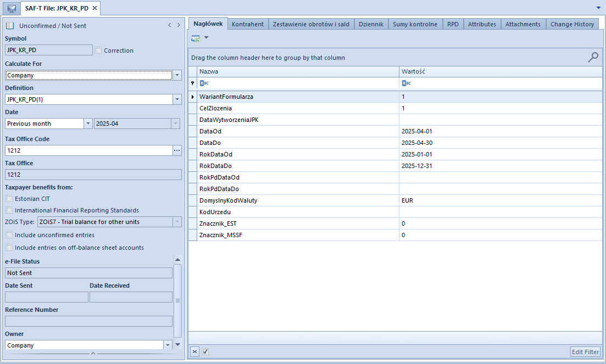Screen dimensions: 606x364
Task: Click the DataOd value 2025-04-01
Action: pos(416,131)
